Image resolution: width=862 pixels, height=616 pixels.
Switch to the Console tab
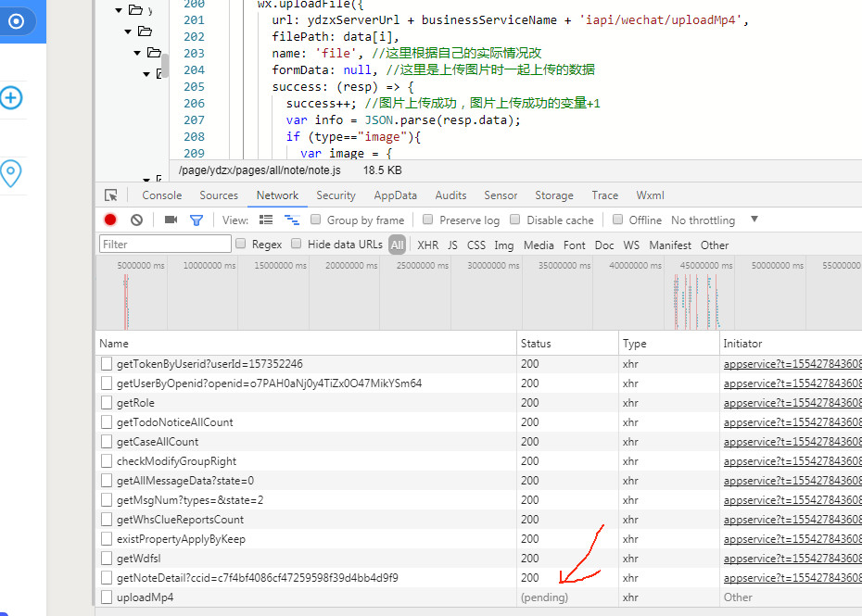click(x=161, y=195)
